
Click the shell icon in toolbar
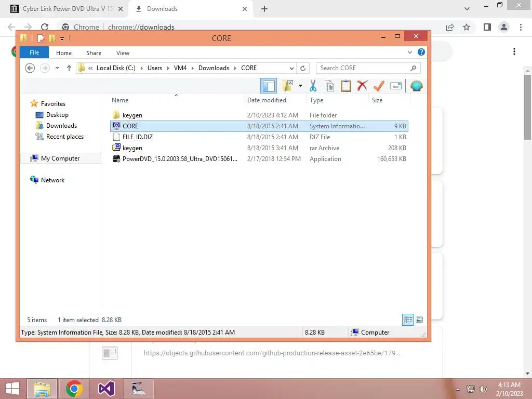click(x=416, y=86)
